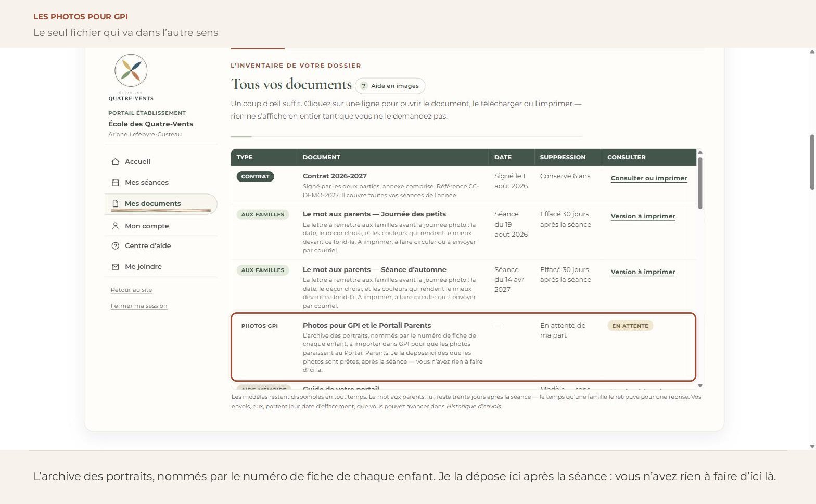This screenshot has width=816, height=504.
Task: Click the Aide en images button
Action: (390, 86)
